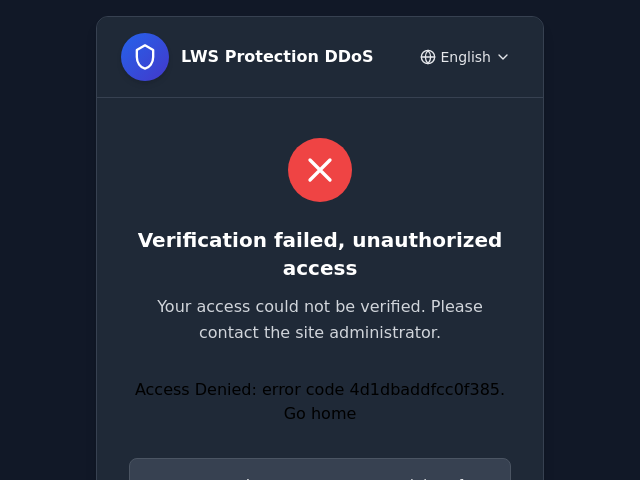Click the chevron arrow beside English
This screenshot has height=480, width=640.
(x=503, y=57)
